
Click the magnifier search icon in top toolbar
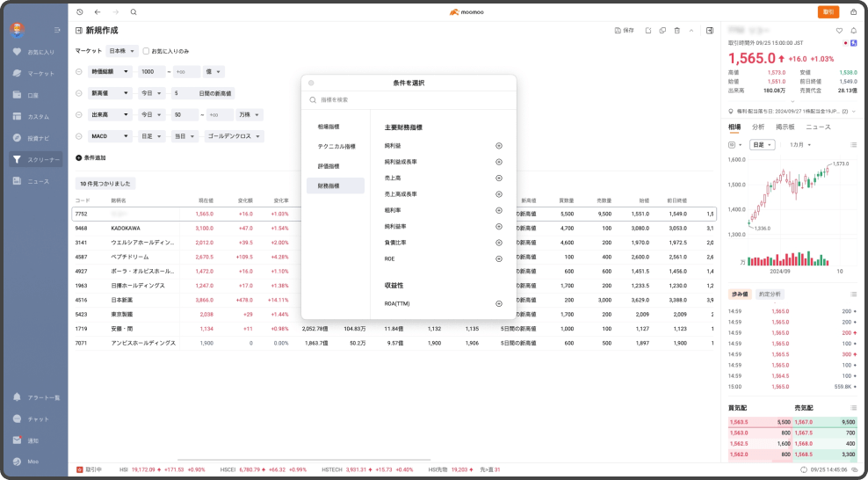[x=134, y=12]
